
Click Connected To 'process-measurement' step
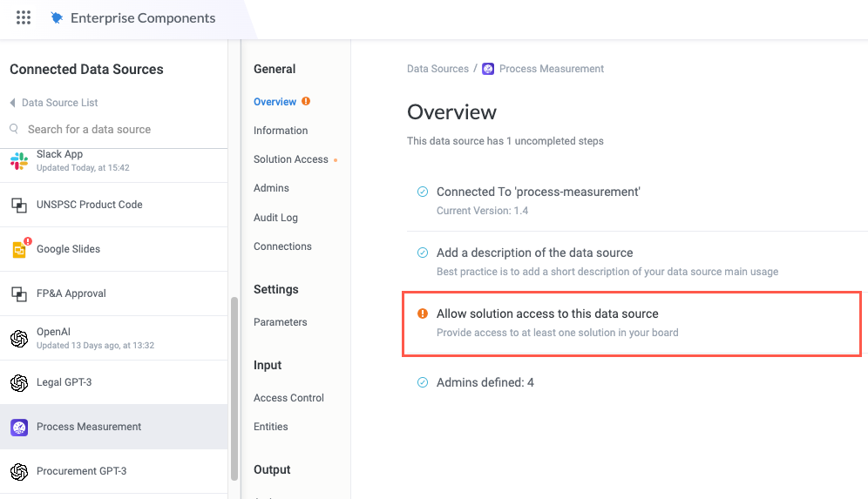[x=538, y=192]
